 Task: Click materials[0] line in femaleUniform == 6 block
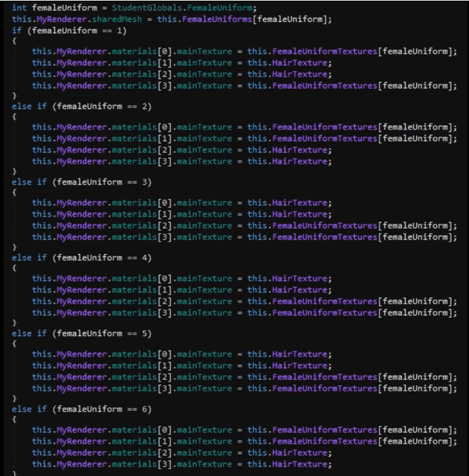click(245, 430)
